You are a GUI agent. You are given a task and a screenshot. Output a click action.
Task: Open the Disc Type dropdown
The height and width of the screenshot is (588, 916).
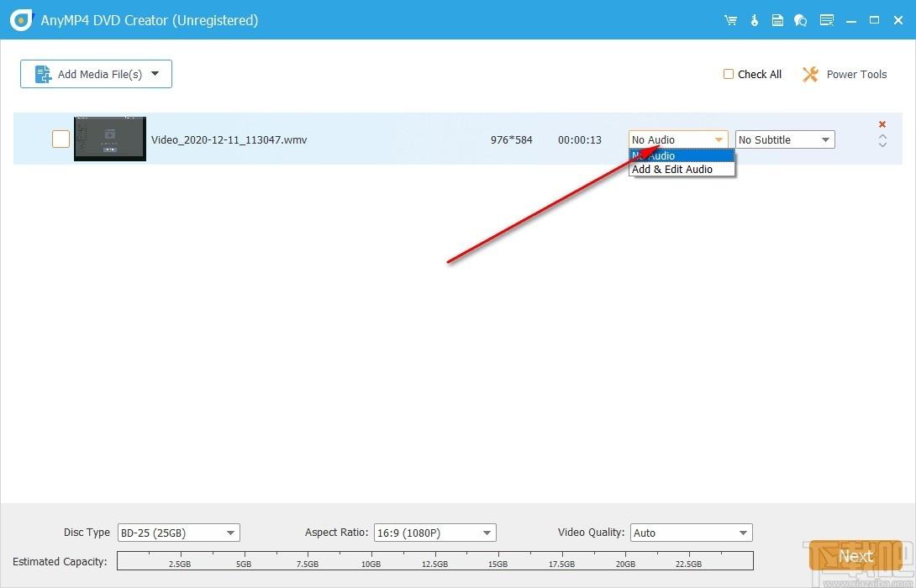pos(179,533)
